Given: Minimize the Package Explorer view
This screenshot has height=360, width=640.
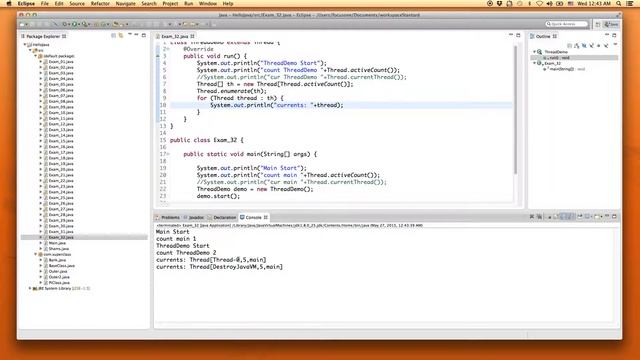Looking at the screenshot, I should [x=136, y=35].
